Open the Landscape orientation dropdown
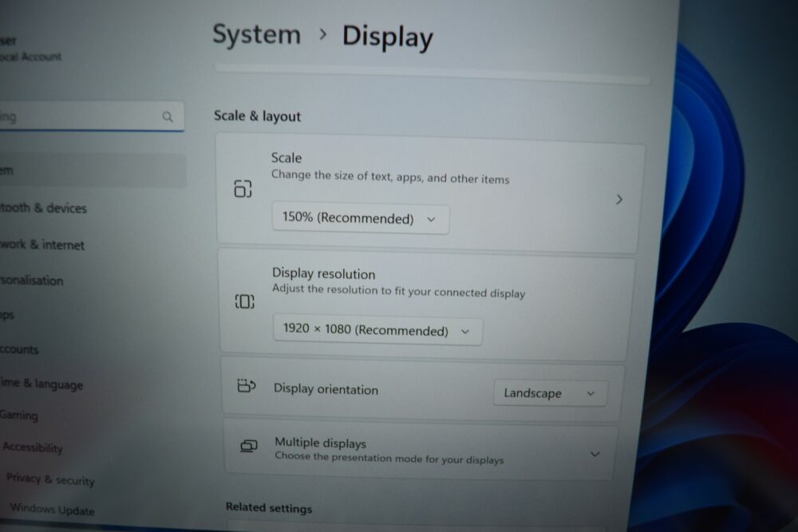This screenshot has width=798, height=532. point(550,393)
